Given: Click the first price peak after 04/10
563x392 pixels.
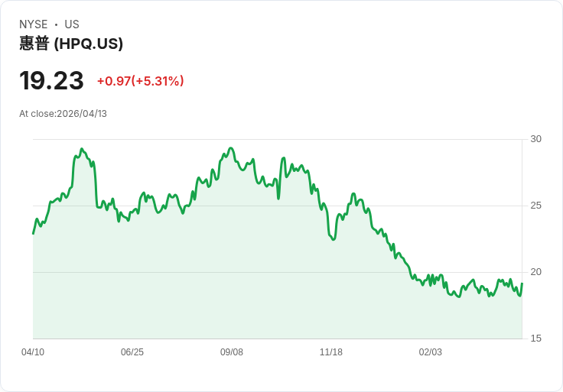Looking at the screenshot, I should pyautogui.click(x=82, y=150).
